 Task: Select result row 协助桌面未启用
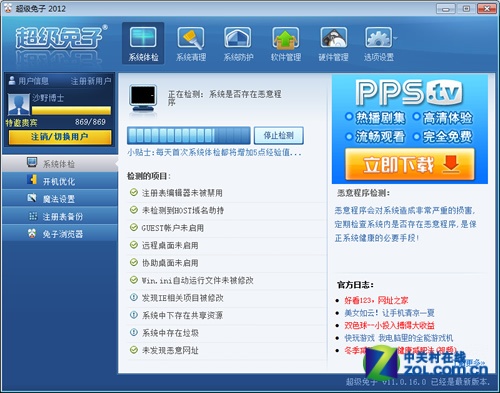[227, 263]
